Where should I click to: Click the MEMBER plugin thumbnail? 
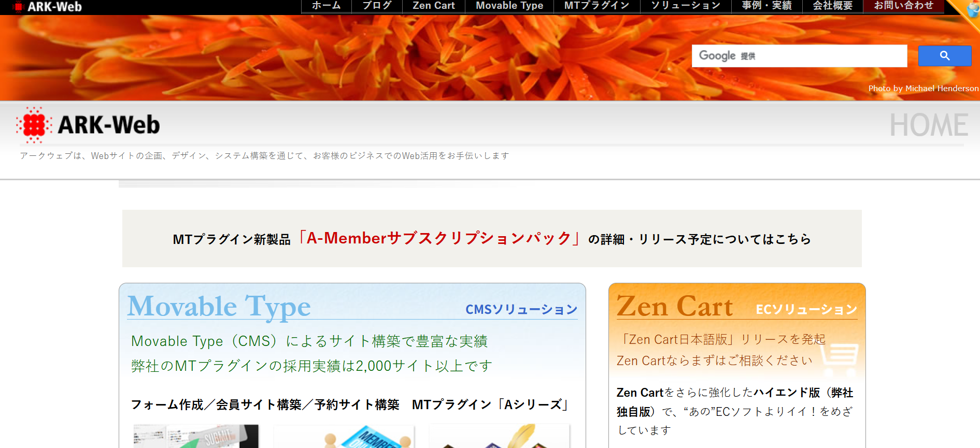tap(344, 436)
